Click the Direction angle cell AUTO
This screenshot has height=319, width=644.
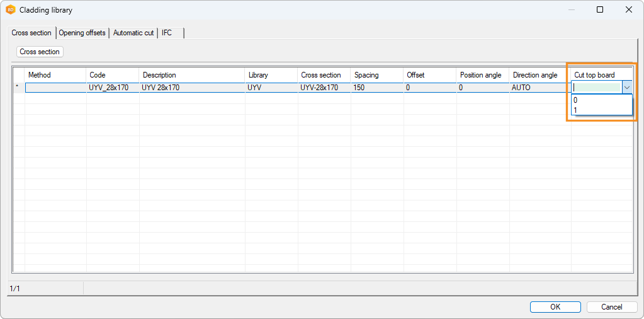pos(539,88)
